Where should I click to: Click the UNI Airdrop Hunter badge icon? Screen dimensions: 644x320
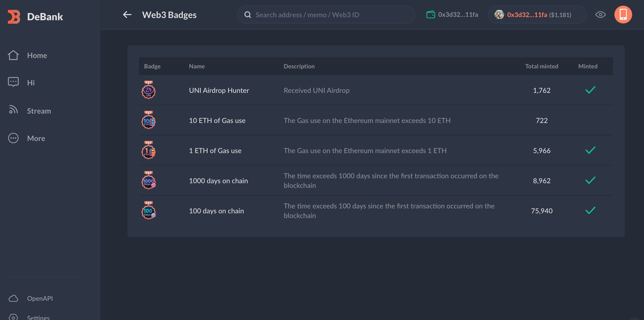pos(149,90)
